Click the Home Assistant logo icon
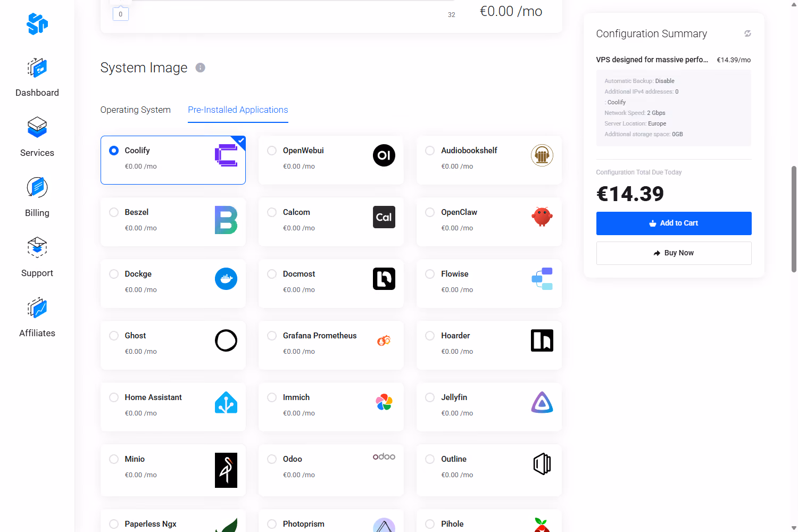Screen dimensions: 798x532 226,402
